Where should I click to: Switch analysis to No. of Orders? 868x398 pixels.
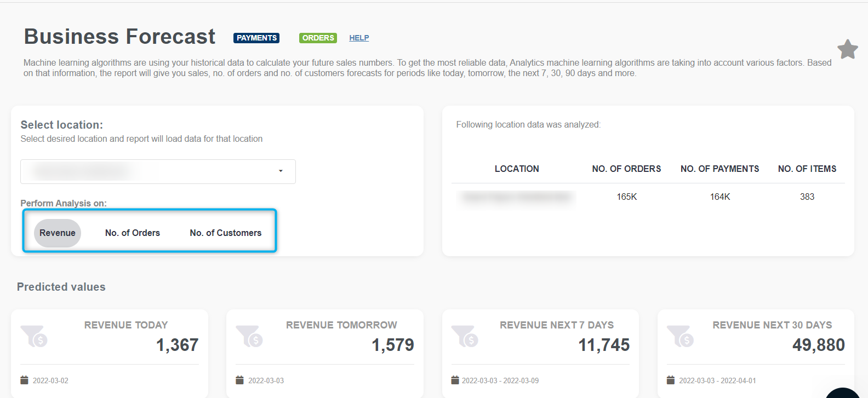tap(133, 233)
